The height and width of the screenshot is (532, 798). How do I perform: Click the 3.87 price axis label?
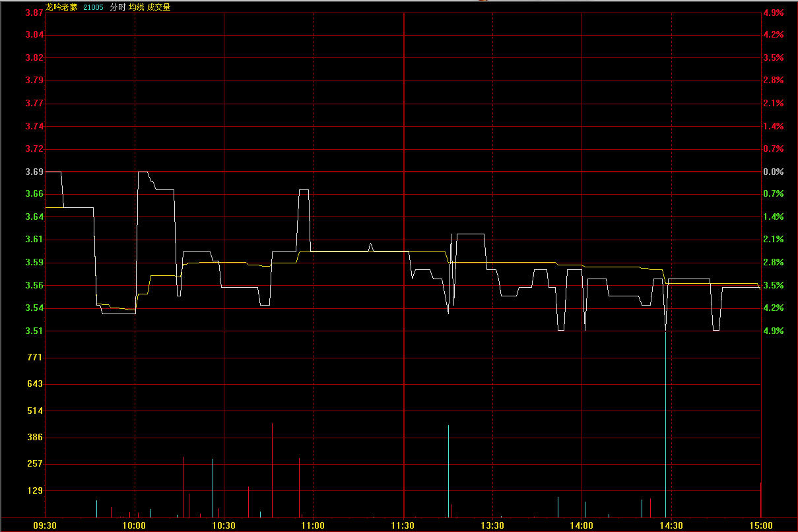(x=34, y=13)
